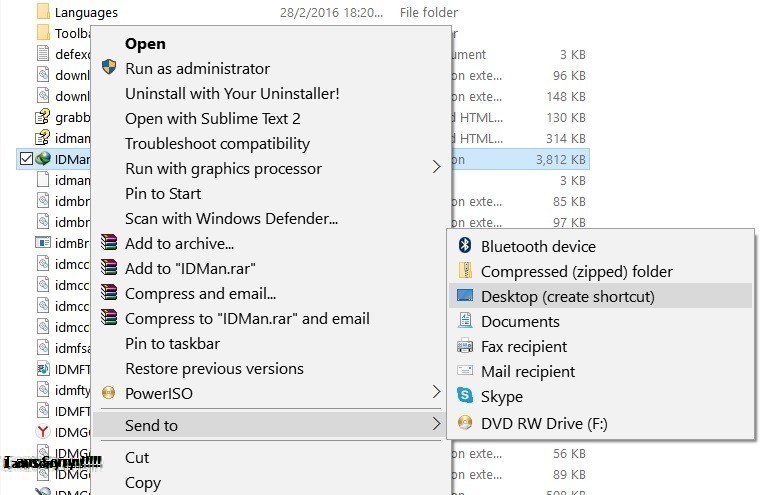This screenshot has height=495, width=779.
Task: Choose Troubleshoot compatibility
Action: pyautogui.click(x=217, y=143)
